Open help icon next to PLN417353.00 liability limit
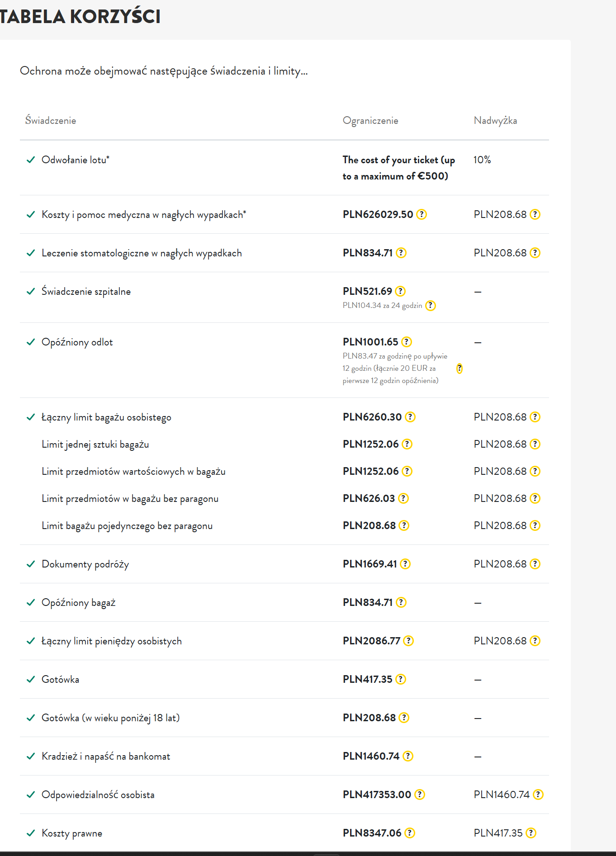The height and width of the screenshot is (856, 616). coord(419,795)
